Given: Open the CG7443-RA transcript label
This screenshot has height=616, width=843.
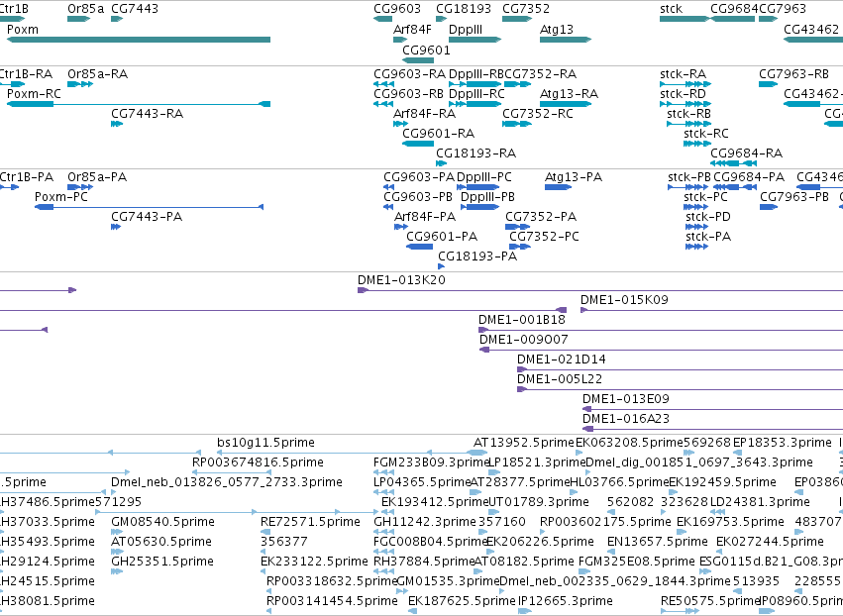Looking at the screenshot, I should [148, 114].
